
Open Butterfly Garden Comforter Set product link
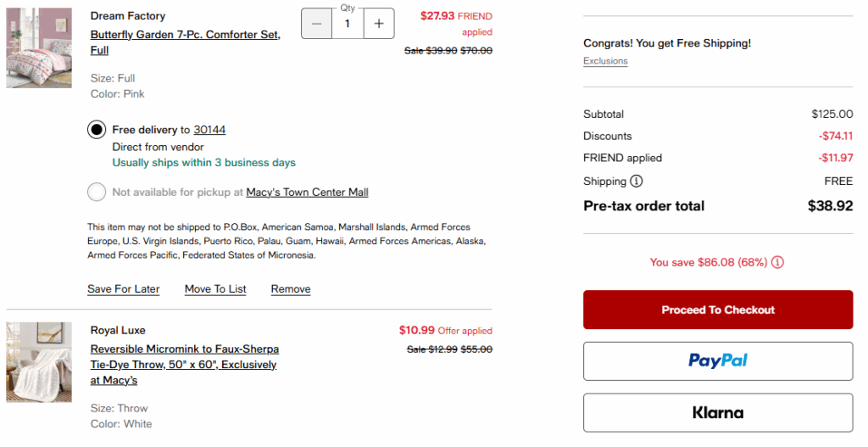(185, 35)
